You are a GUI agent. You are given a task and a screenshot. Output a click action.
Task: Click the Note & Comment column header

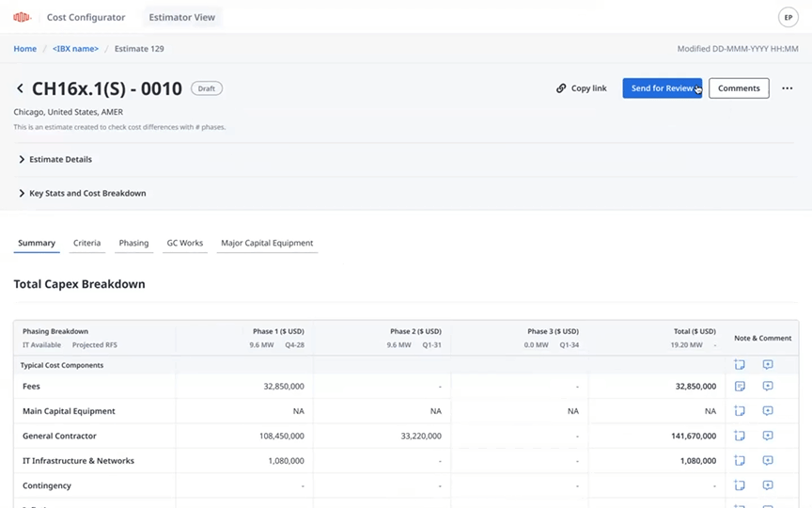[763, 338]
